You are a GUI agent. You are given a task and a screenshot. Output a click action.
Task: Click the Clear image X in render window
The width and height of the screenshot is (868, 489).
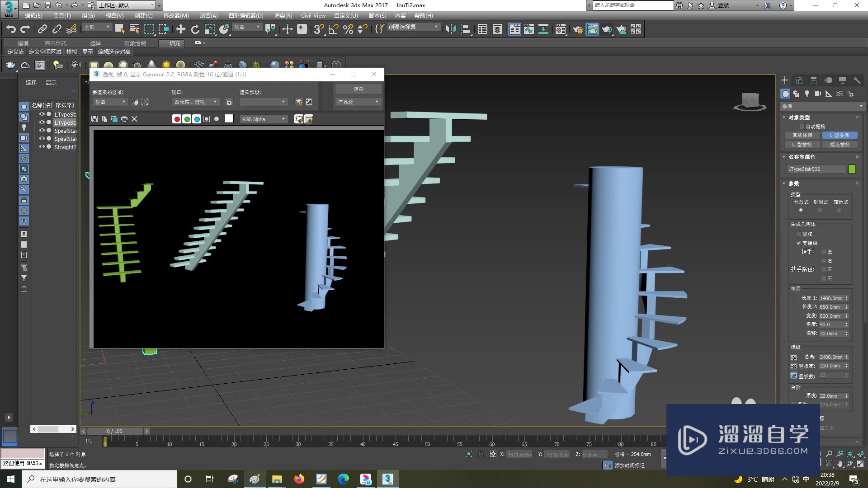pos(134,119)
